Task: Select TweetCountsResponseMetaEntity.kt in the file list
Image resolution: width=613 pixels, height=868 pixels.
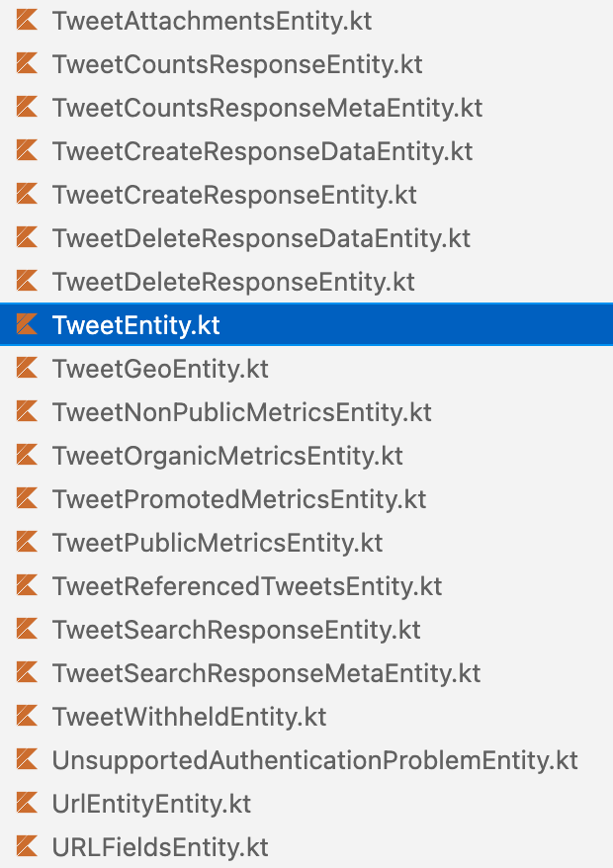Action: (x=267, y=107)
